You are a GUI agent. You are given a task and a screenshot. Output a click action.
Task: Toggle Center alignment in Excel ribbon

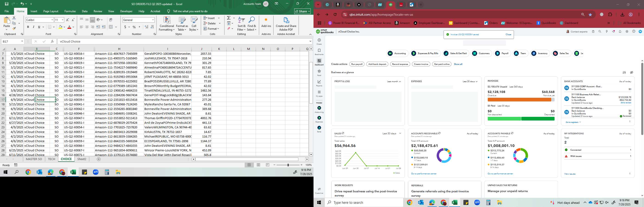[x=87, y=27]
